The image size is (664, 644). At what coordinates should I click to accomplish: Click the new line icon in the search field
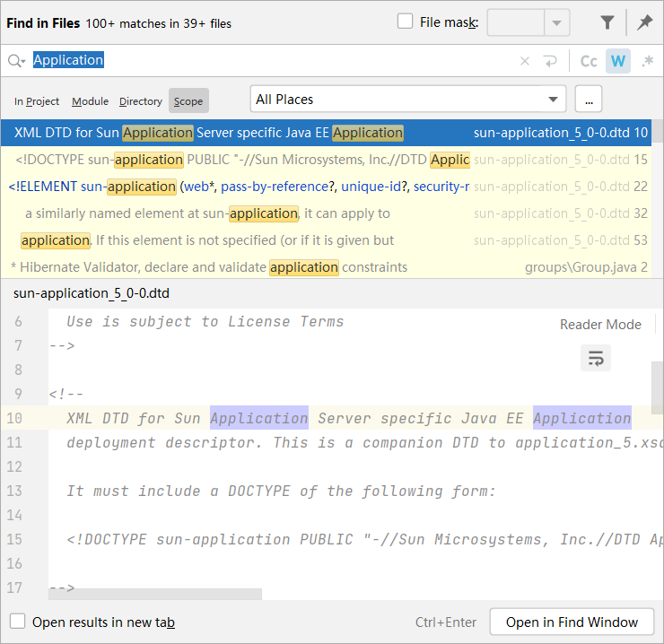(x=550, y=61)
